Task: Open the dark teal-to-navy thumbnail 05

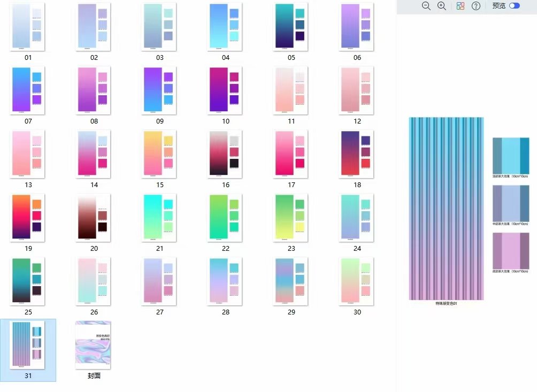Action: pos(291,27)
